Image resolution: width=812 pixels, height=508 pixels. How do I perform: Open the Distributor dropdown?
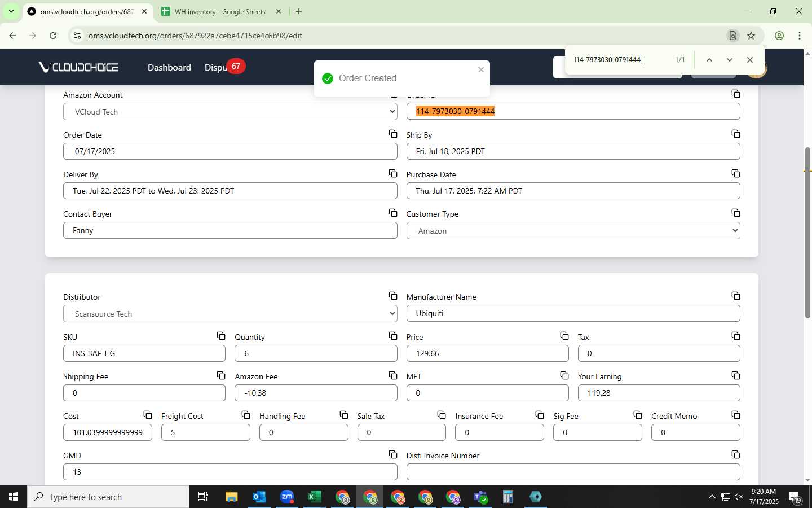coord(230,313)
